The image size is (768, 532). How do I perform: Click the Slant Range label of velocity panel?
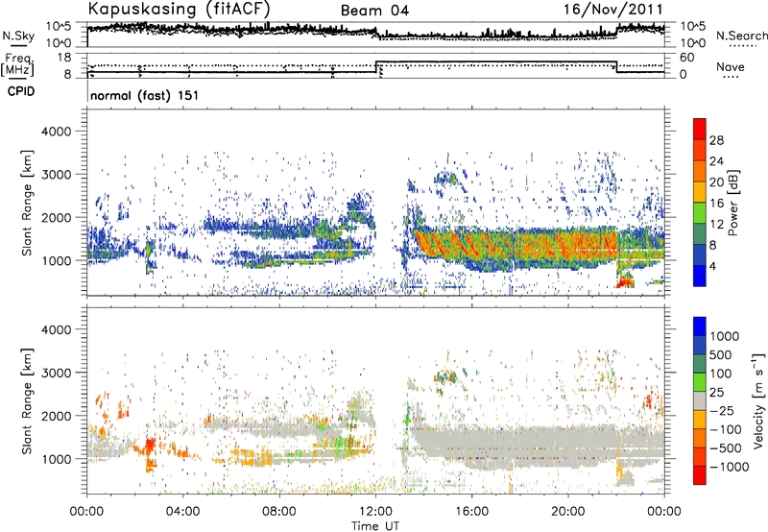tap(27, 400)
